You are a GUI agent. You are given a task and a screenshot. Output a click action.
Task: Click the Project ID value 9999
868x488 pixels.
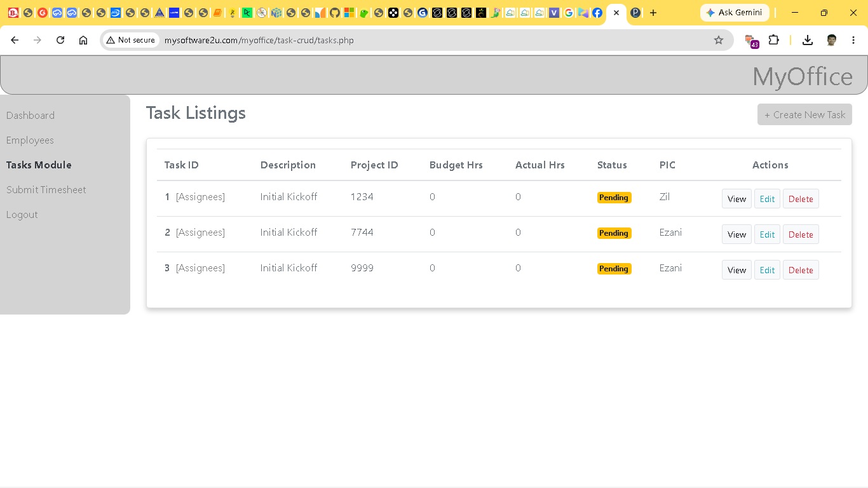click(362, 268)
